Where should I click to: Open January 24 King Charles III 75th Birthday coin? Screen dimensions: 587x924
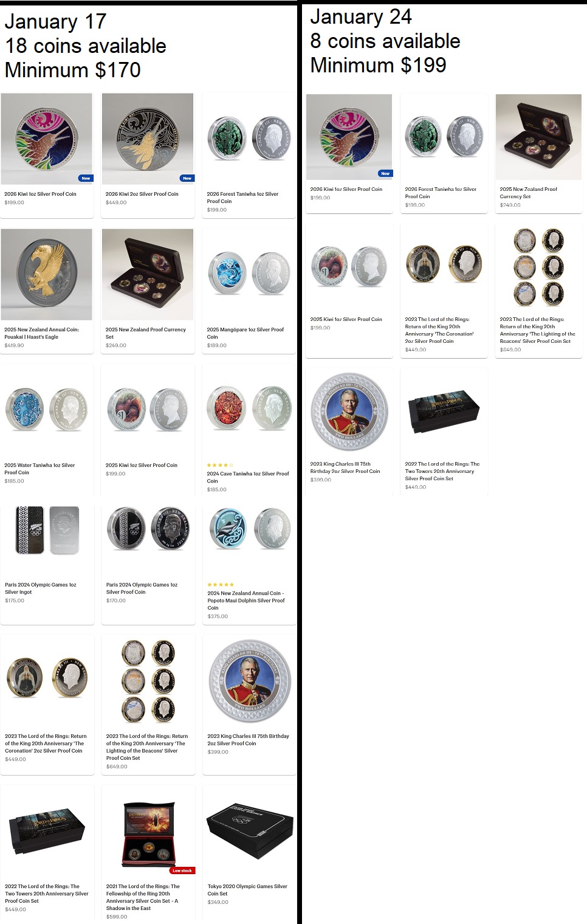coord(345,467)
